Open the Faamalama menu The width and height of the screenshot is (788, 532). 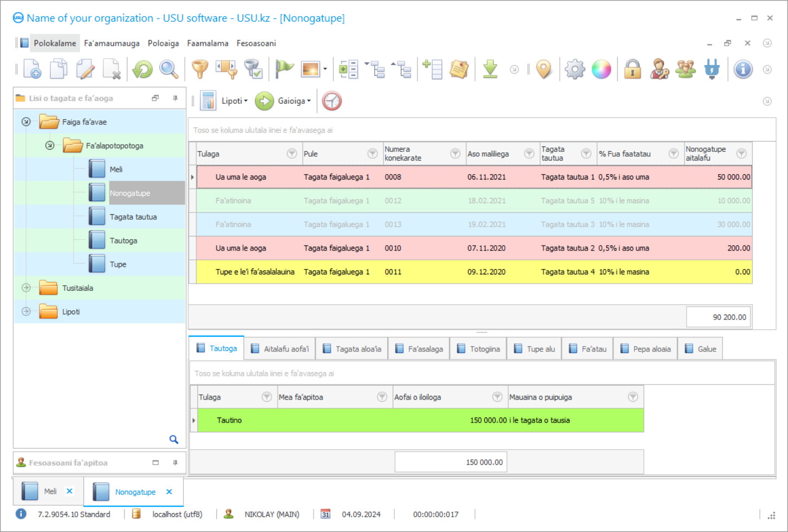tap(208, 43)
